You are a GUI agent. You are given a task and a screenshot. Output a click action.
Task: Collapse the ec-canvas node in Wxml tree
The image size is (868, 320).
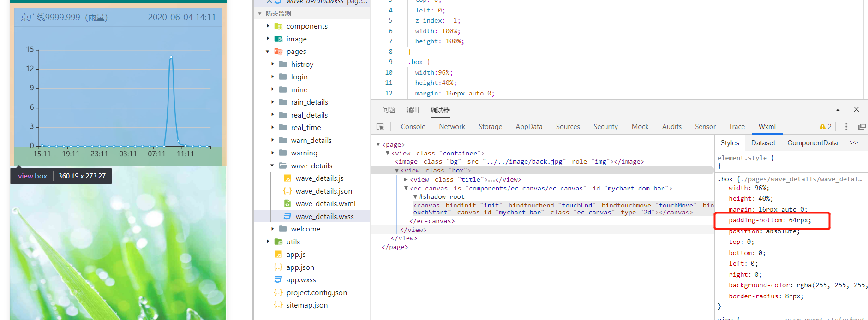tap(406, 188)
